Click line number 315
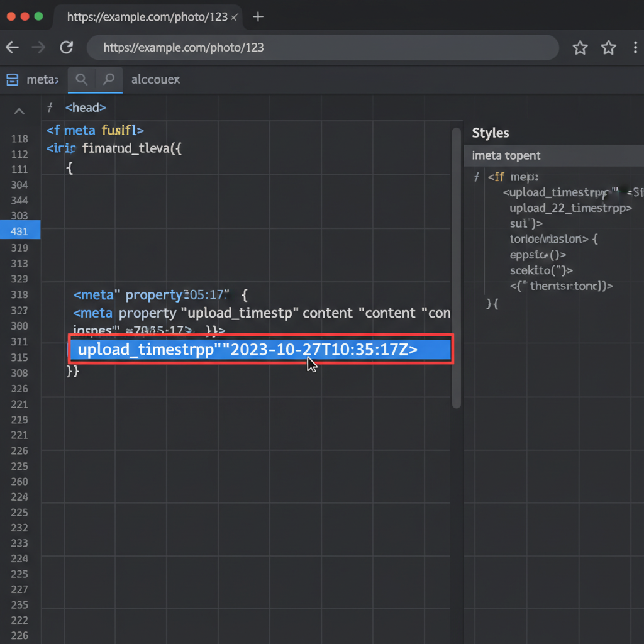 [19, 358]
